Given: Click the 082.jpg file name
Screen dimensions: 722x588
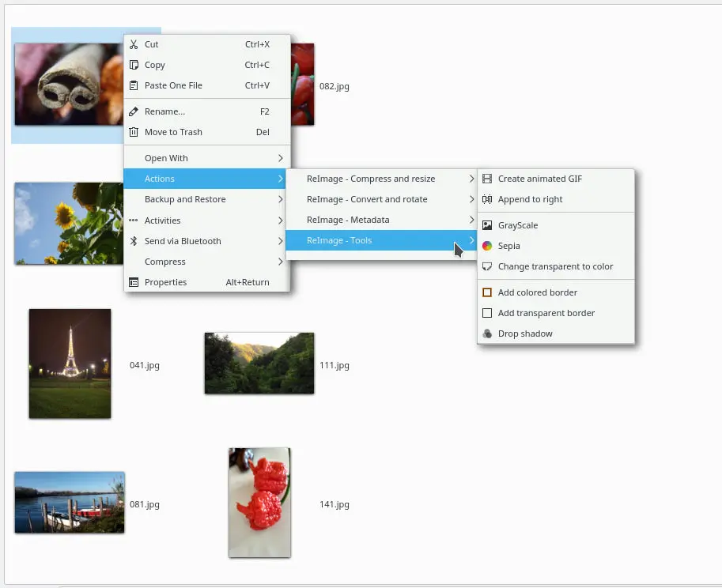Looking at the screenshot, I should pos(335,86).
